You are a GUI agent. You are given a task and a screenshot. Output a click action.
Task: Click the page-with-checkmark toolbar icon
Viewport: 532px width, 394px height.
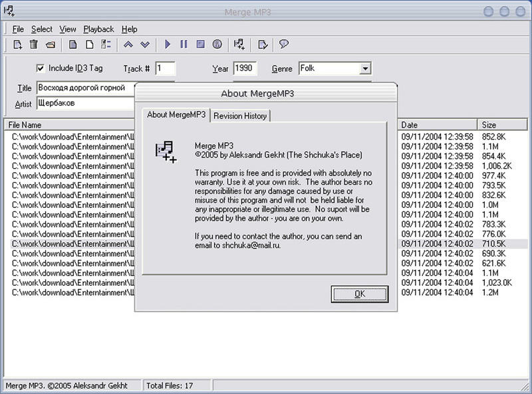263,45
